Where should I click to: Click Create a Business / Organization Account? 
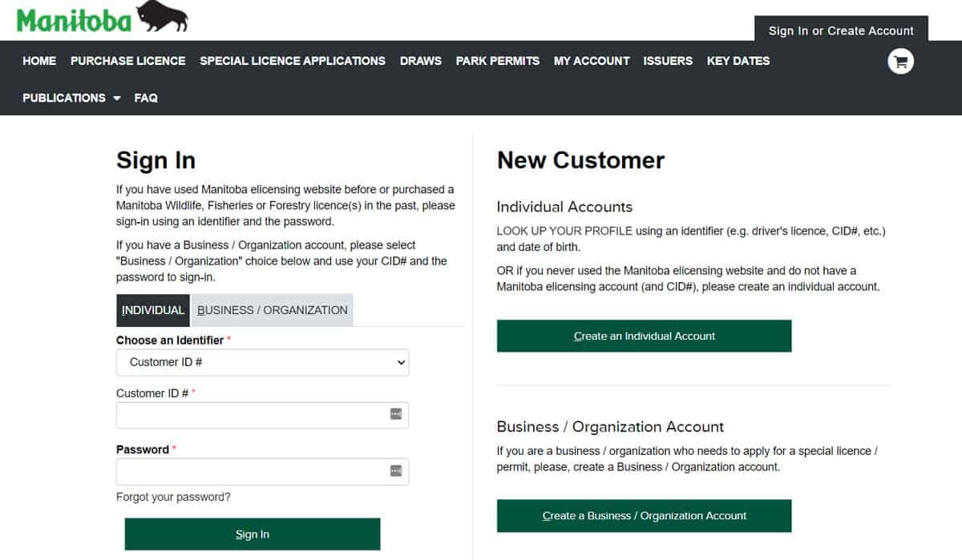pos(645,516)
